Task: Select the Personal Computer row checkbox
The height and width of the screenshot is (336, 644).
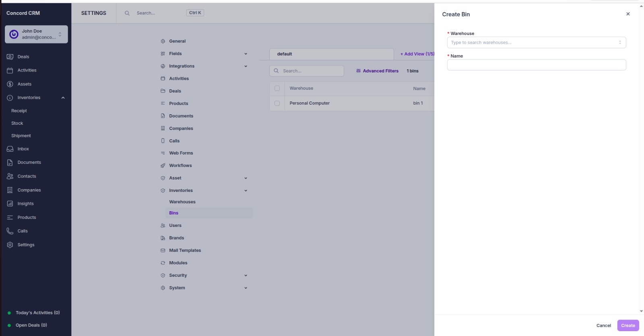Action: pos(277,103)
